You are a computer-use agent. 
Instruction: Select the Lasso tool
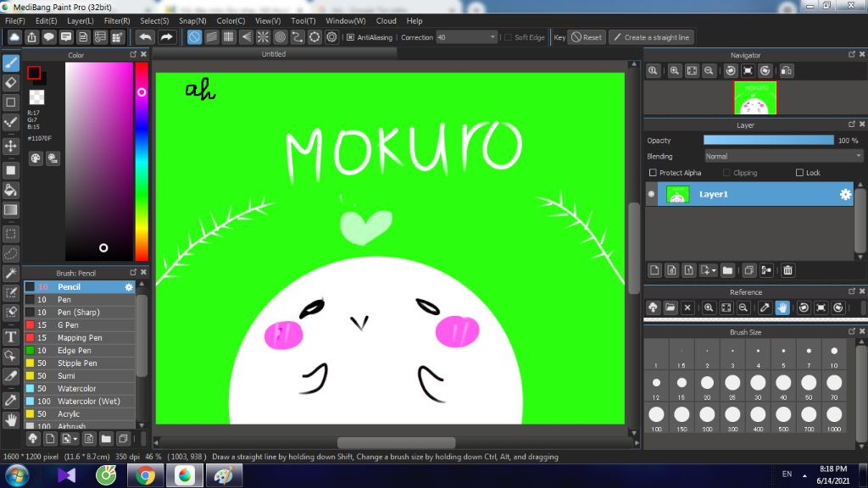point(10,254)
